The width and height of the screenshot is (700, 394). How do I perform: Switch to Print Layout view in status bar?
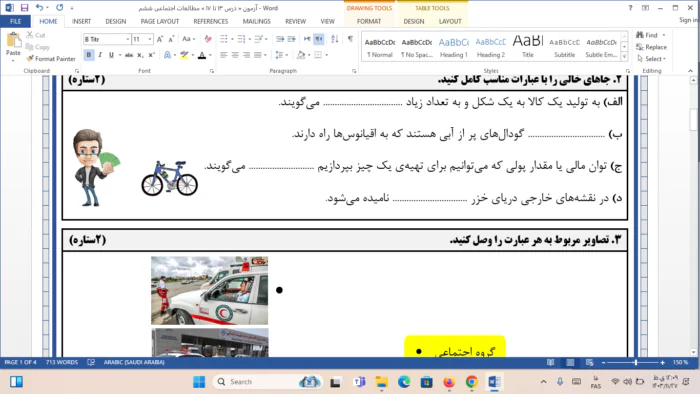click(570, 362)
